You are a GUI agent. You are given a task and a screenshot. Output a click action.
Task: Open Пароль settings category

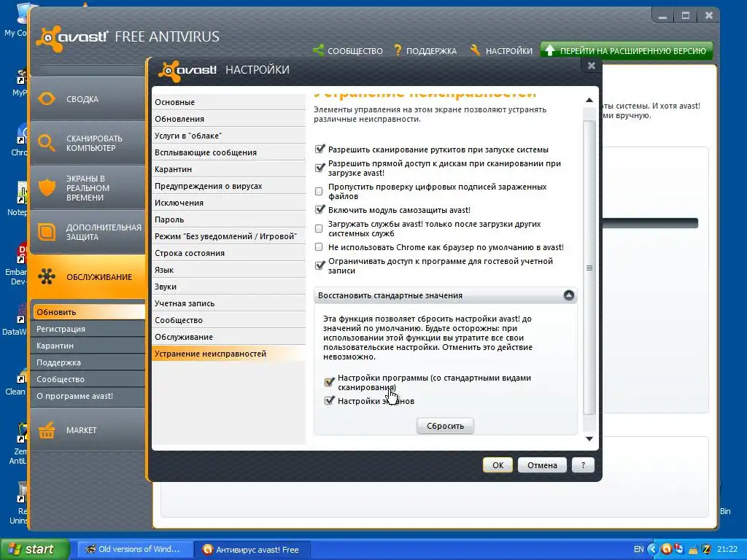click(228, 219)
